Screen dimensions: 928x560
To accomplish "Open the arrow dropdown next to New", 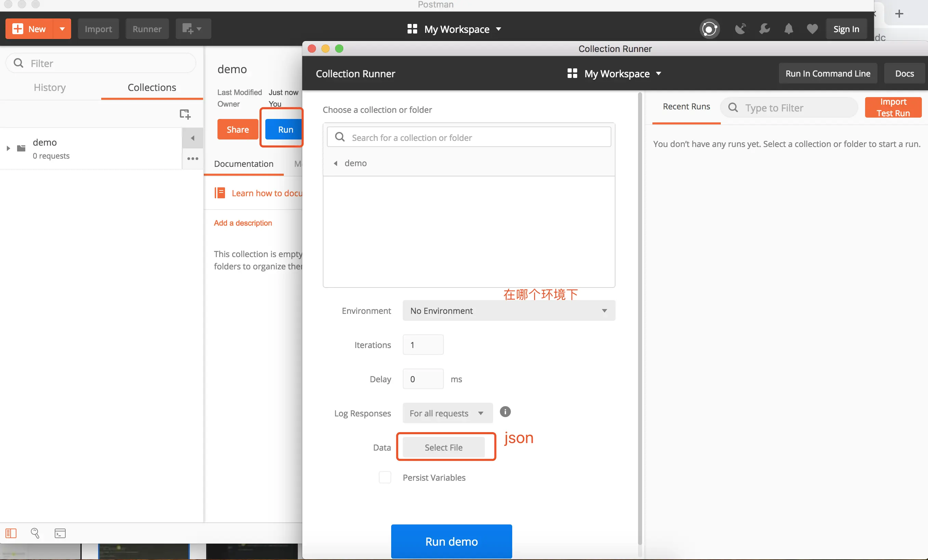I will (62, 29).
